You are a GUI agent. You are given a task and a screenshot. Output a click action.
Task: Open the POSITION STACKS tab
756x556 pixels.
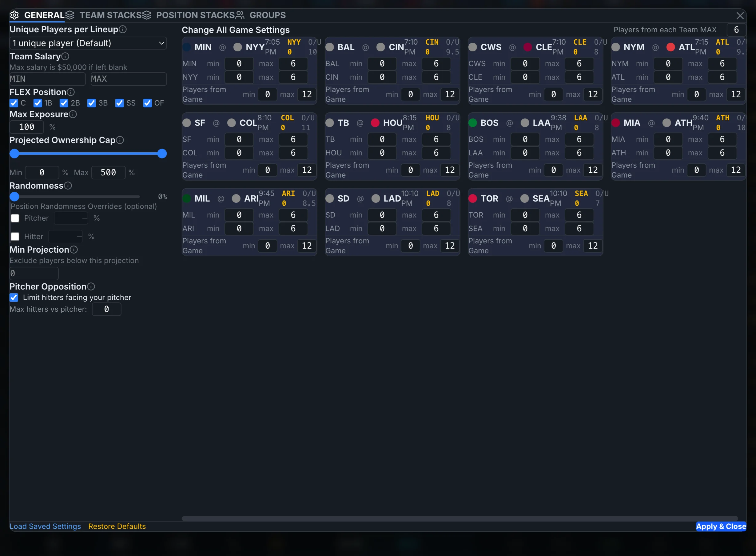coord(189,15)
